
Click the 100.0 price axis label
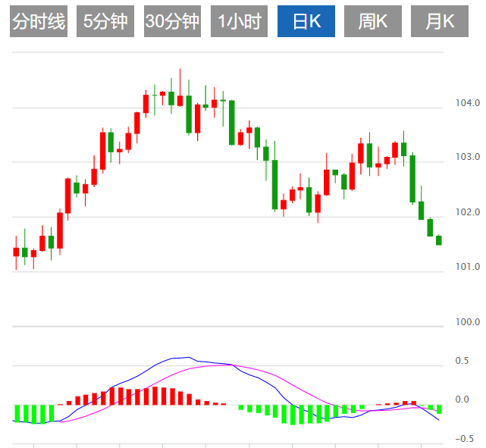[x=468, y=322]
